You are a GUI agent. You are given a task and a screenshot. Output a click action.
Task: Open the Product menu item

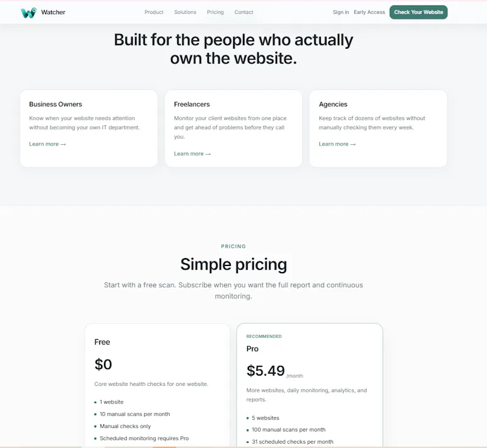tap(154, 12)
